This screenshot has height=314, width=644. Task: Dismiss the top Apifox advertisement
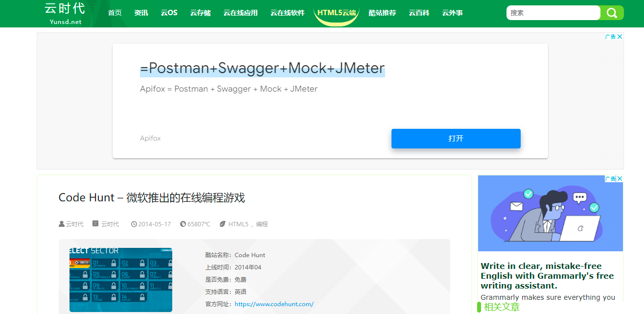(620, 36)
